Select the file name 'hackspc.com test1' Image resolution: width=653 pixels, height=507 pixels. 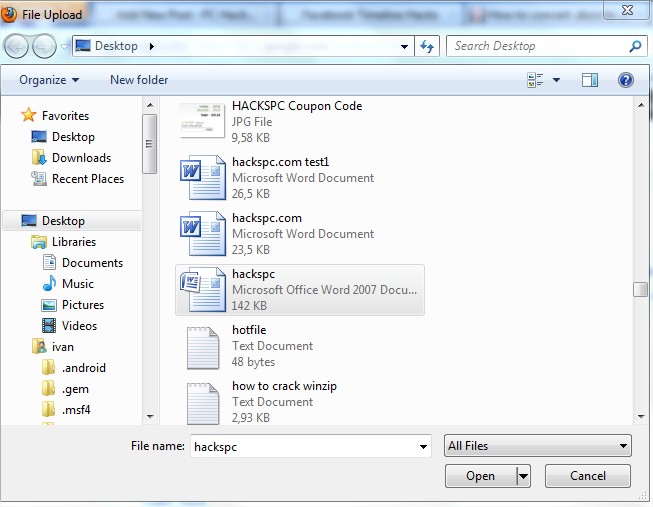[280, 162]
